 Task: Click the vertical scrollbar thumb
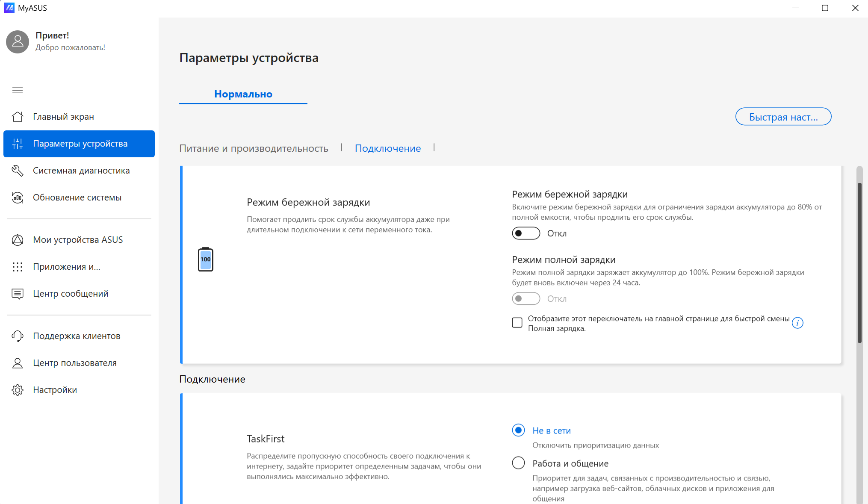[859, 263]
